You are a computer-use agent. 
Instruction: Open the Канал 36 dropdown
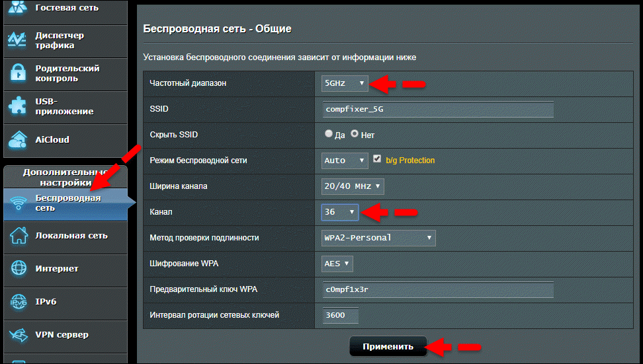pyautogui.click(x=339, y=212)
